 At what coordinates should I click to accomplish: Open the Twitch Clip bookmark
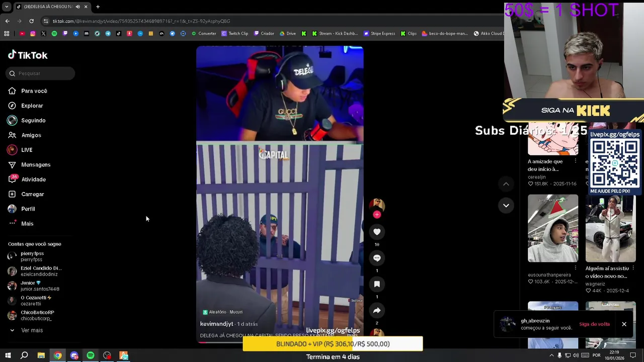coord(235,34)
